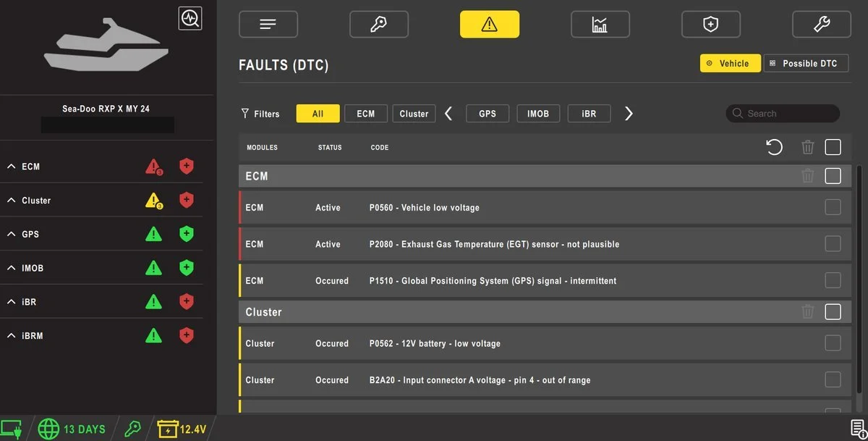Click the connection plug status icon
Image resolution: width=868 pixels, height=441 pixels.
[x=12, y=428]
